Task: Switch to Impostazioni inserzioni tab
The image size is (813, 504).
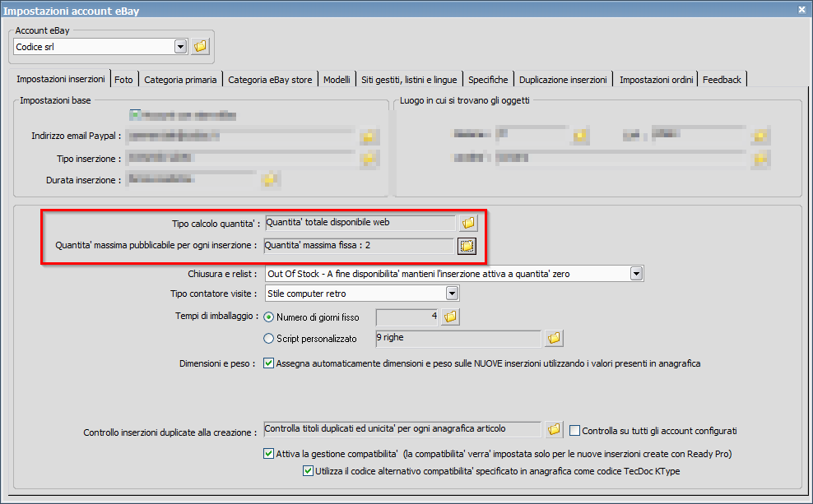Action: 60,79
